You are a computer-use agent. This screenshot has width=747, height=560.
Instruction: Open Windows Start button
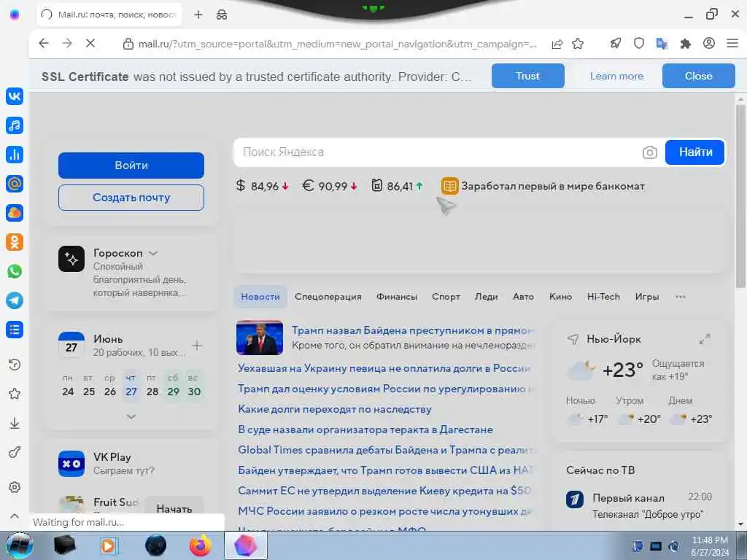(20, 545)
